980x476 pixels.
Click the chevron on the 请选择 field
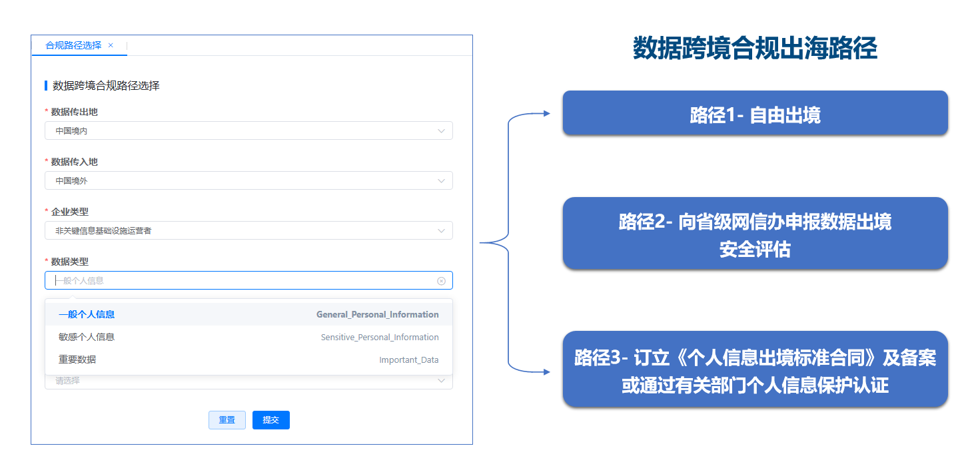(x=441, y=381)
